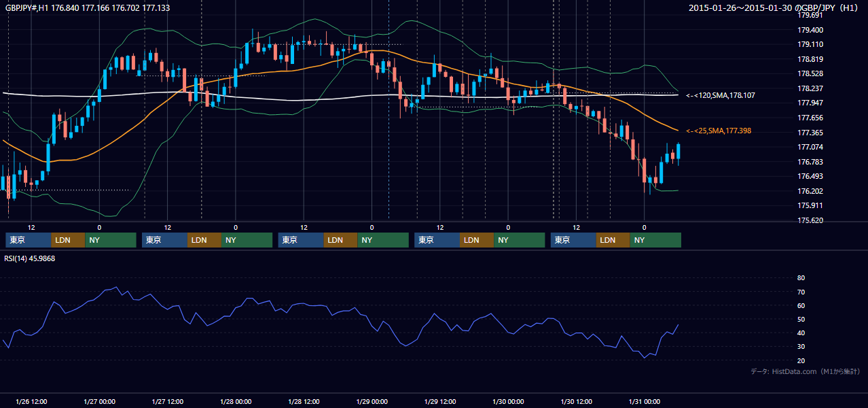The image size is (868, 408).
Task: Click price axis value 177.947
Action: click(810, 103)
